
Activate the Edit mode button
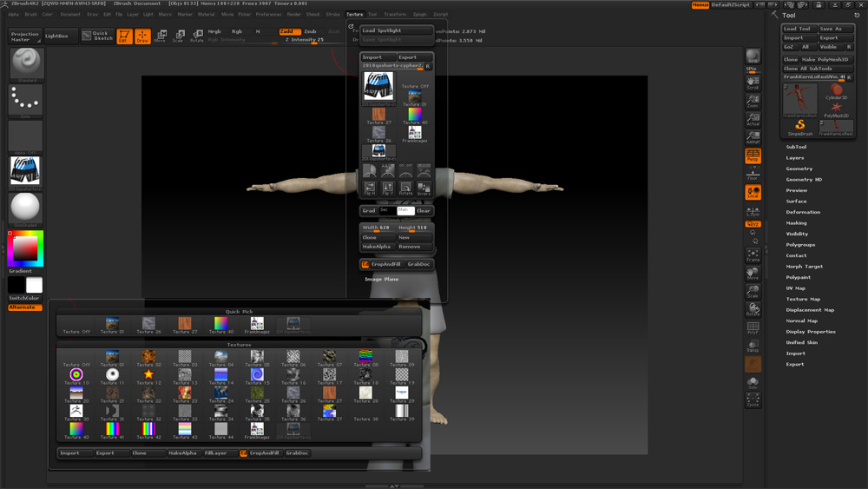pyautogui.click(x=123, y=36)
